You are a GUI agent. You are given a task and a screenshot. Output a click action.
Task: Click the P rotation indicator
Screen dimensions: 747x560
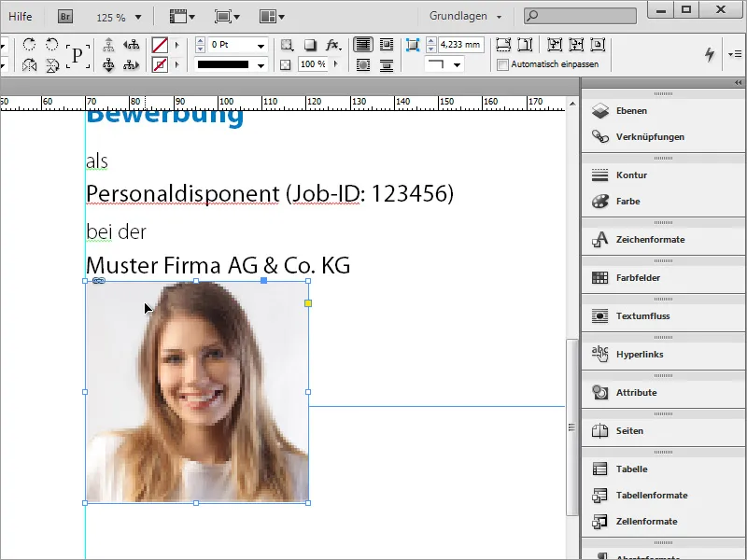[78, 55]
